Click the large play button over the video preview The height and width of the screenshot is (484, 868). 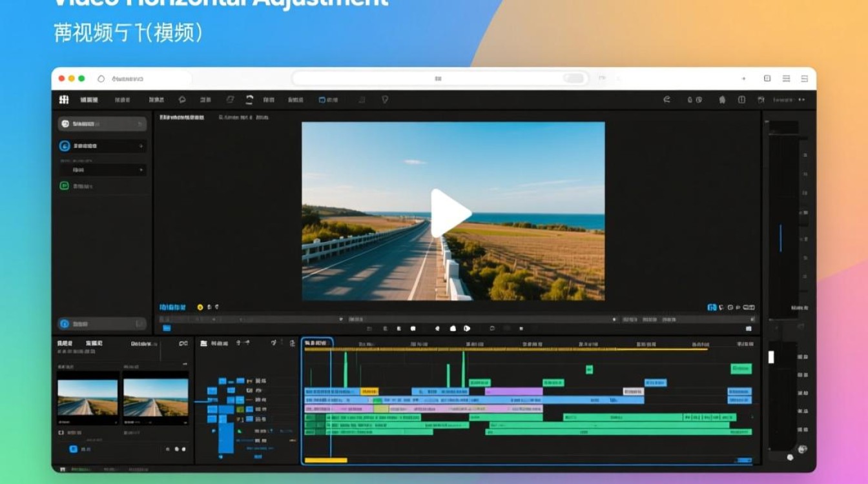450,213
